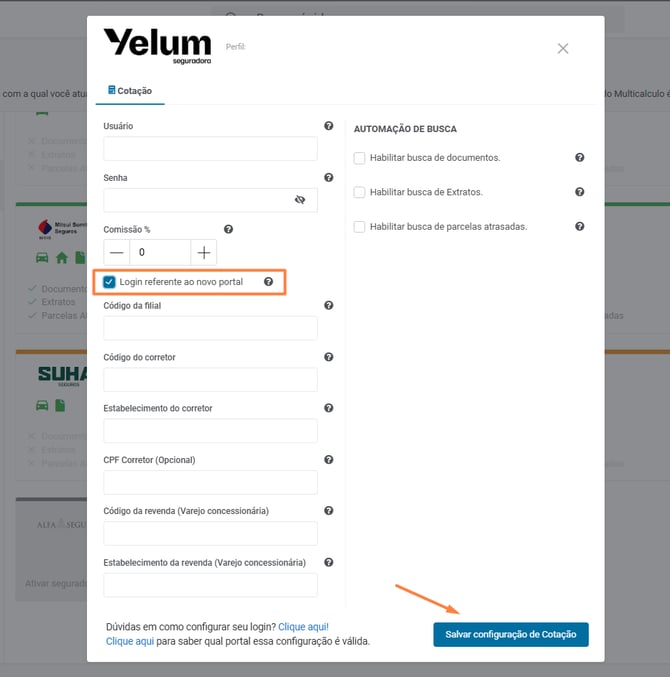Show help for Habilitar busca de documentos
Viewport: 670px width, 677px height.
[580, 158]
